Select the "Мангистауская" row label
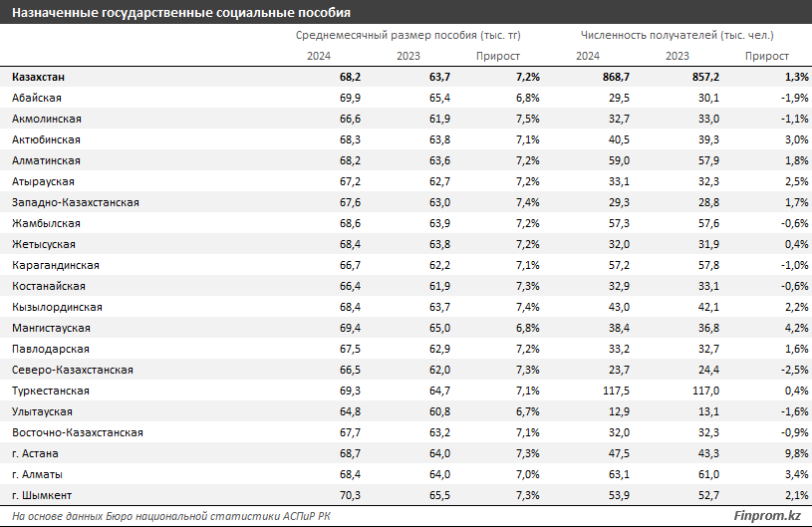This screenshot has width=812, height=527. tap(51, 328)
